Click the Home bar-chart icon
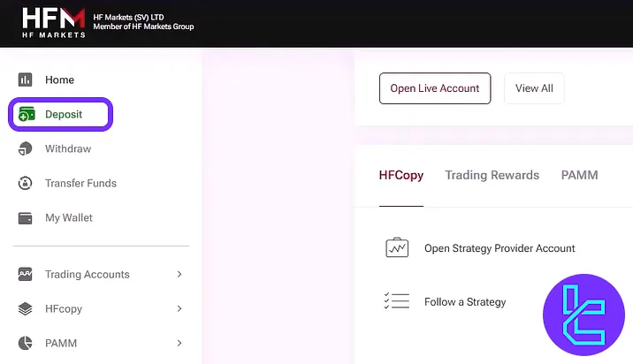This screenshot has height=364, width=633. point(25,80)
